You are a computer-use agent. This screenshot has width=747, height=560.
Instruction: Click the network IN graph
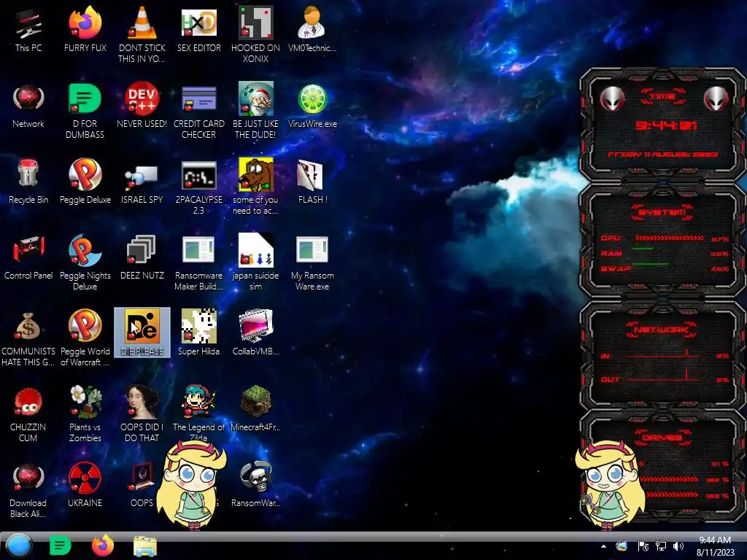point(663,354)
